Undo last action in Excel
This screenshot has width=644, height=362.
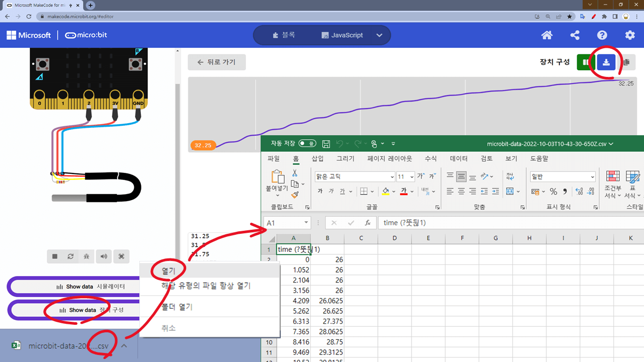(x=340, y=144)
